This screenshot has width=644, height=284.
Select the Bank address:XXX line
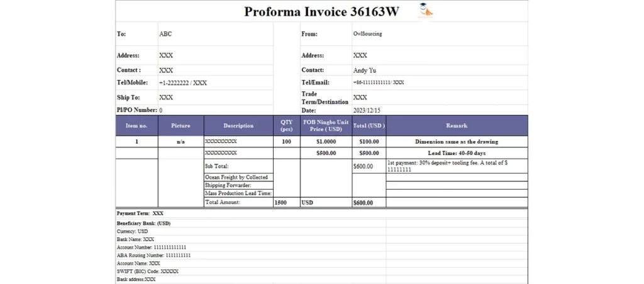click(x=136, y=280)
